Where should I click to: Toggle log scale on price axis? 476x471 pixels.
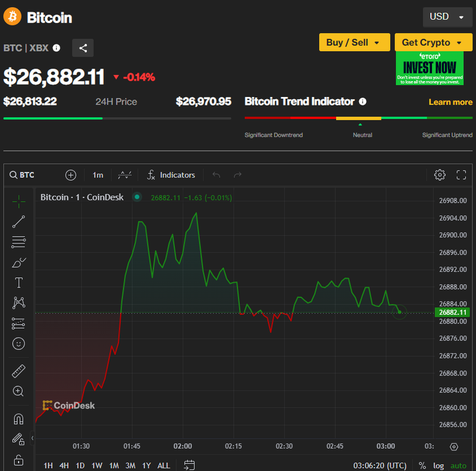point(438,465)
